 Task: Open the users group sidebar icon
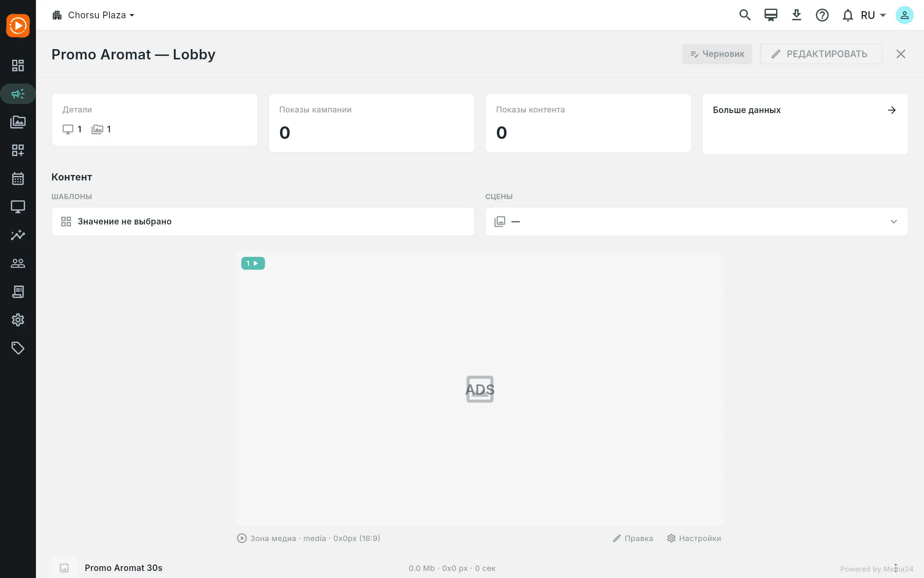point(18,263)
